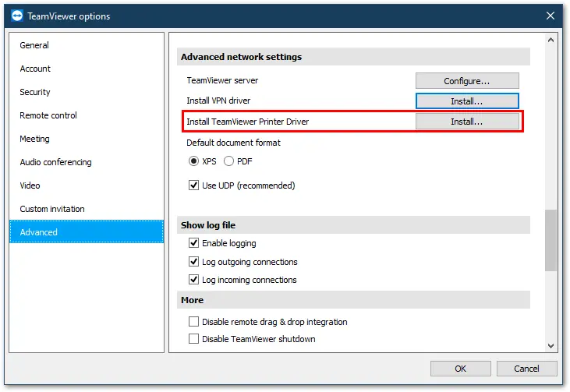570x392 pixels.
Task: Open Audio conferencing settings
Action: tap(55, 162)
